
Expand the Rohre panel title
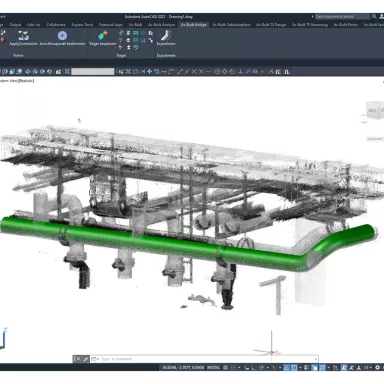(x=18, y=55)
